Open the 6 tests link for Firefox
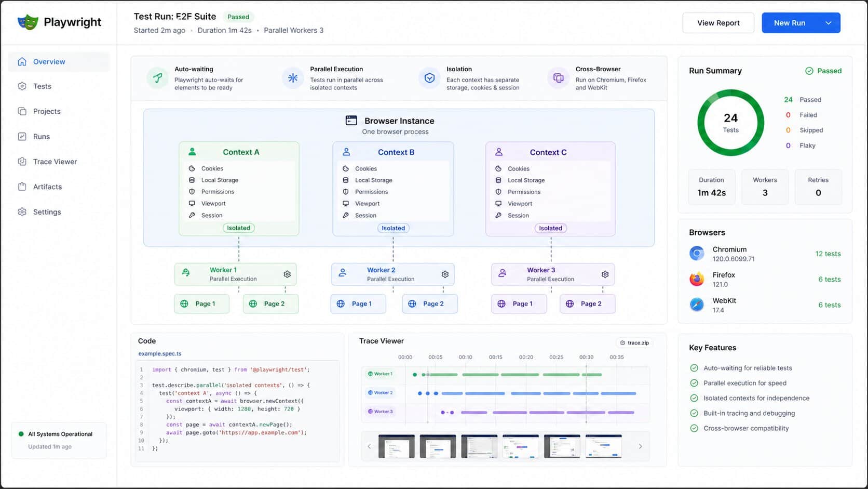Screen dimensions: 868x489 point(830,279)
